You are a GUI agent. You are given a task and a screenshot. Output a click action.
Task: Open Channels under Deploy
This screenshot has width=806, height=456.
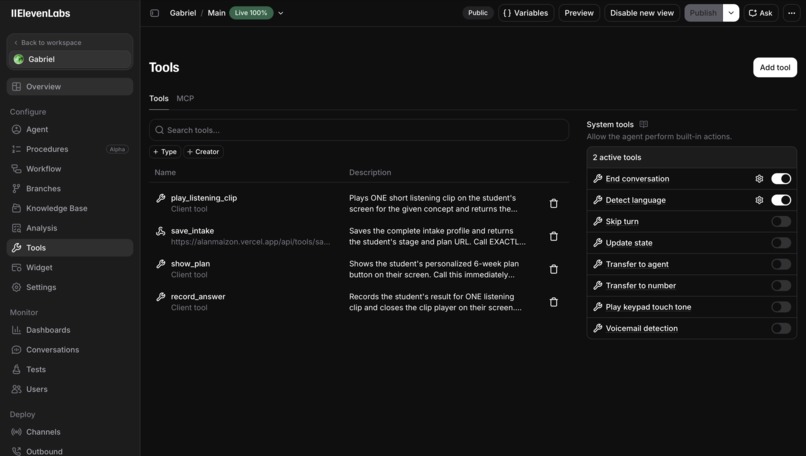point(70,432)
